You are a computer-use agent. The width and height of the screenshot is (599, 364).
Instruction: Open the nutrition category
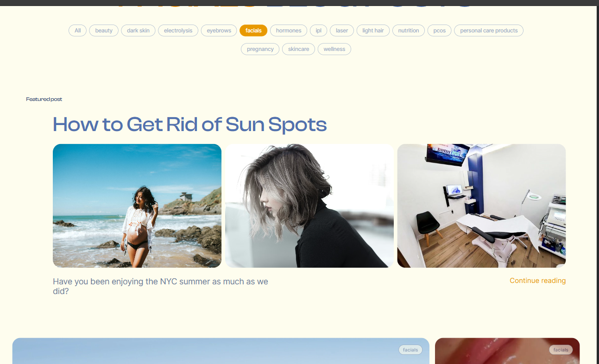pyautogui.click(x=409, y=31)
